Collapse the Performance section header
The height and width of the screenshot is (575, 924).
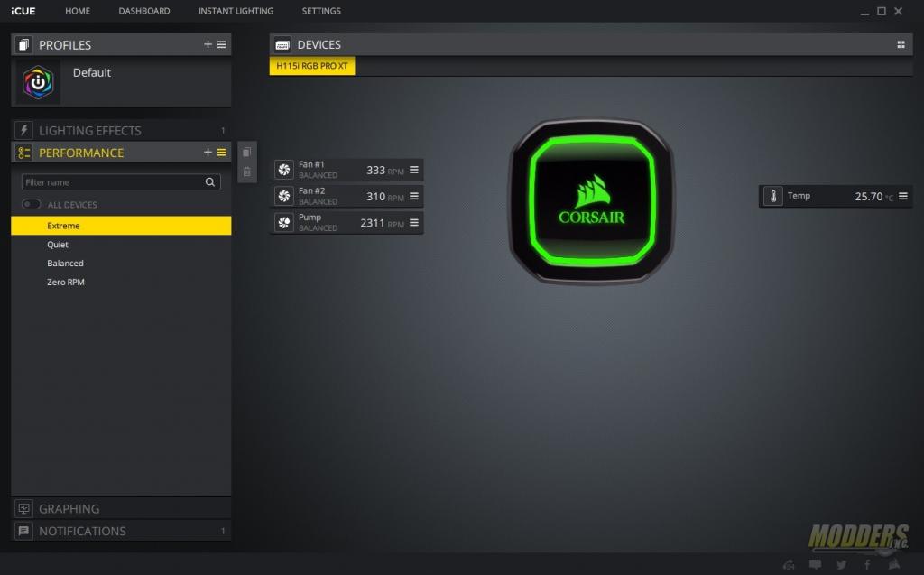(x=121, y=153)
